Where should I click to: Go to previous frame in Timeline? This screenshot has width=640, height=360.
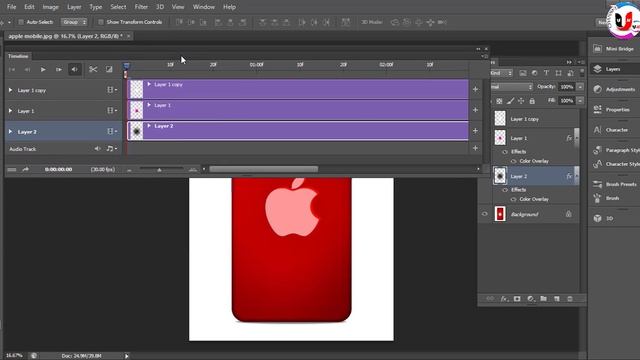(27, 70)
